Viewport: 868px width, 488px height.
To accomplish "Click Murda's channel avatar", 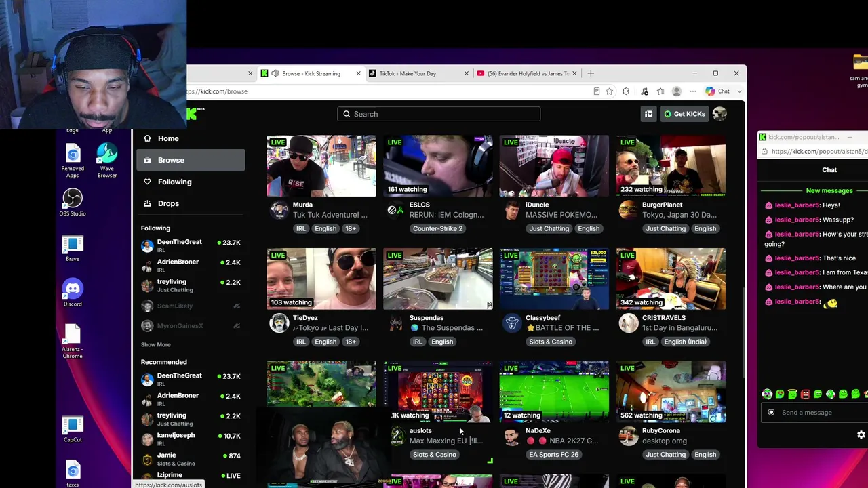I will click(279, 210).
